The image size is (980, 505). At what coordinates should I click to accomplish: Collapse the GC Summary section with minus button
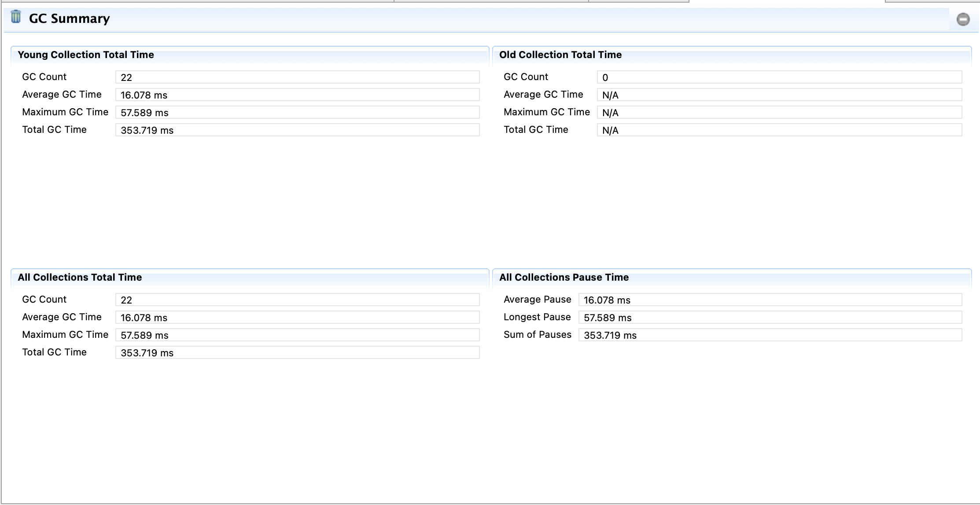point(963,19)
